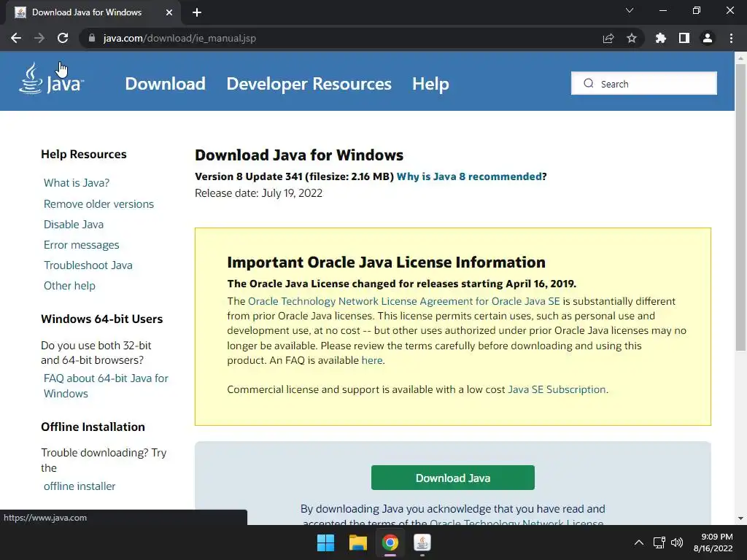Close the Download Java for Windows tab
This screenshot has width=747, height=560.
tap(169, 12)
